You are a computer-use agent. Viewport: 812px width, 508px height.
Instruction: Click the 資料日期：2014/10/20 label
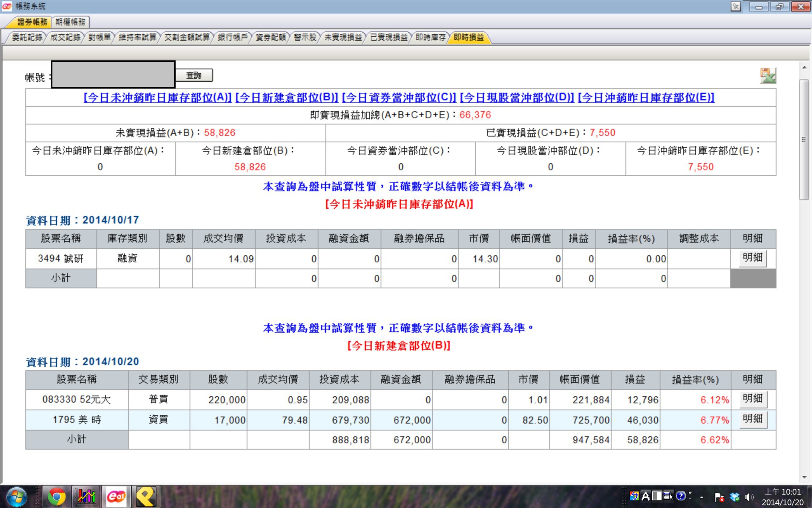click(x=82, y=362)
